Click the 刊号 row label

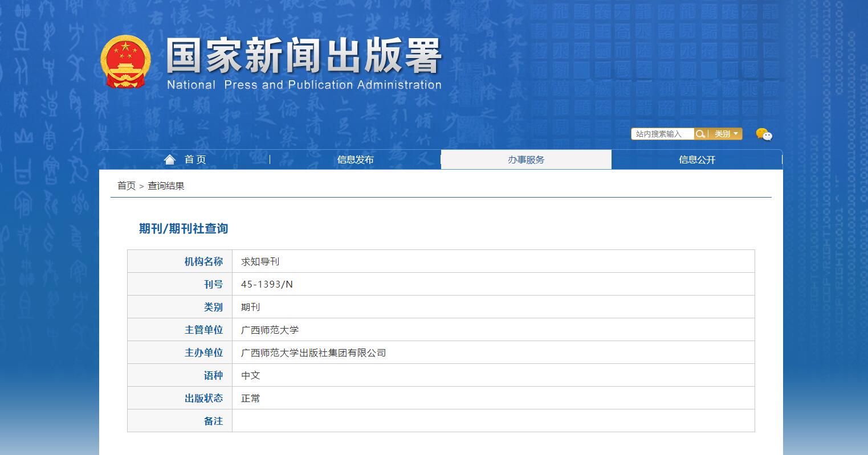213,284
